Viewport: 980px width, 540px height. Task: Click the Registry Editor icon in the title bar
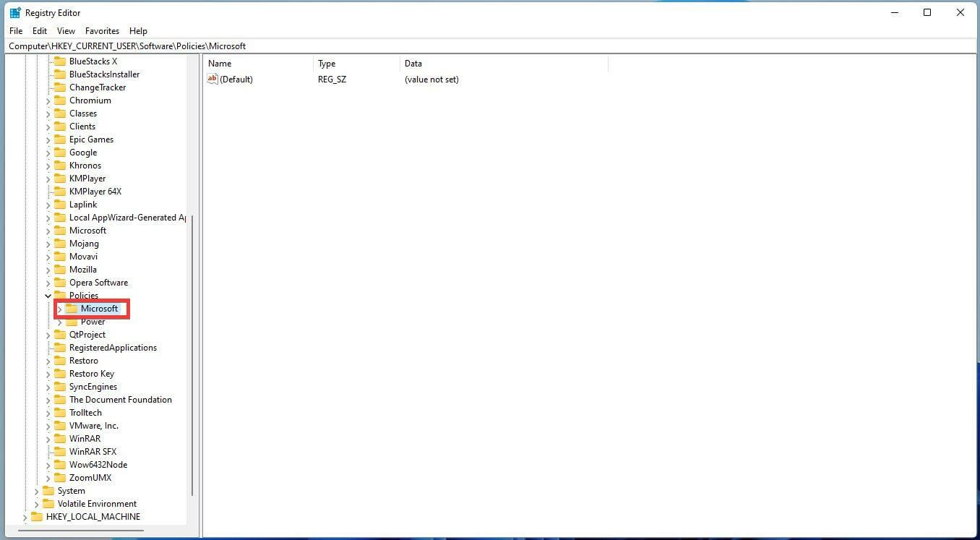(14, 12)
